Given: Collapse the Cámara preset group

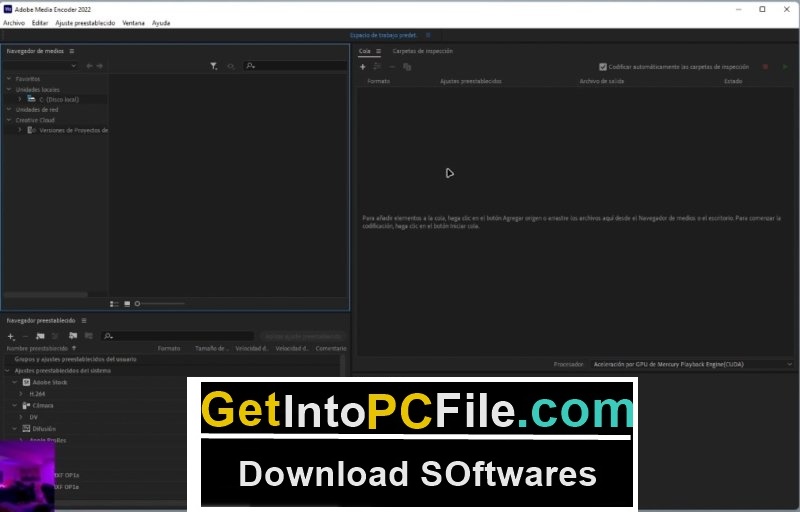Looking at the screenshot, I should [14, 405].
